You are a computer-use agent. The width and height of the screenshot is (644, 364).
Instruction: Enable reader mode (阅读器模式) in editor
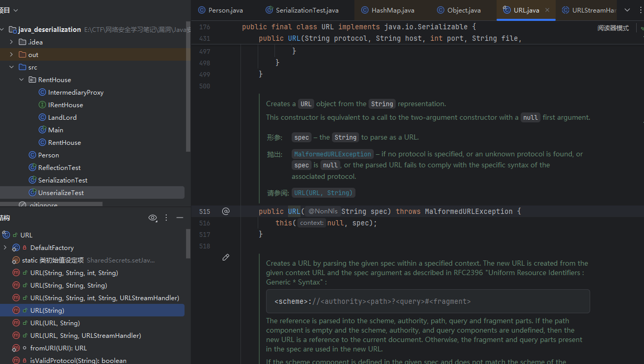tap(613, 28)
